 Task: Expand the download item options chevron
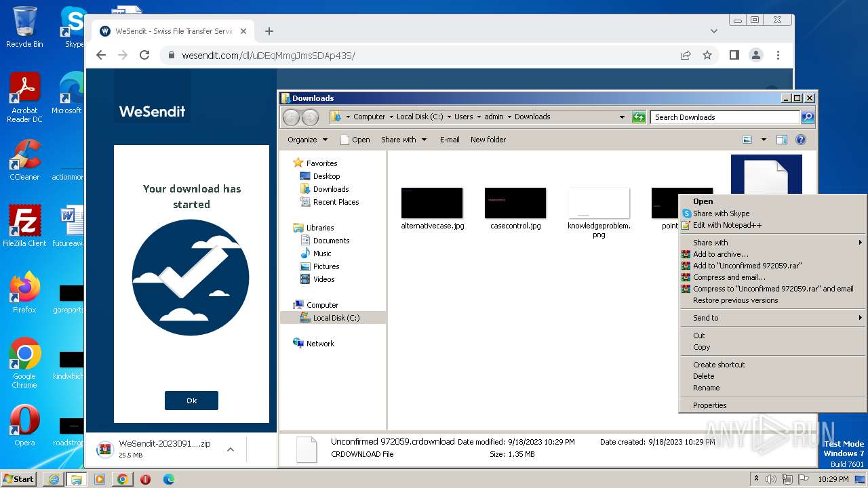231,449
